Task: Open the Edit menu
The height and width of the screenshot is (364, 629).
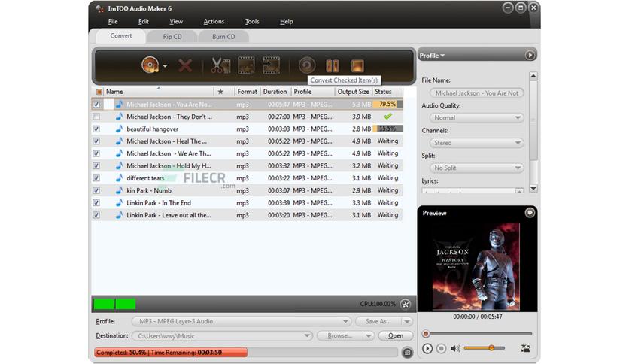Action: point(144,22)
